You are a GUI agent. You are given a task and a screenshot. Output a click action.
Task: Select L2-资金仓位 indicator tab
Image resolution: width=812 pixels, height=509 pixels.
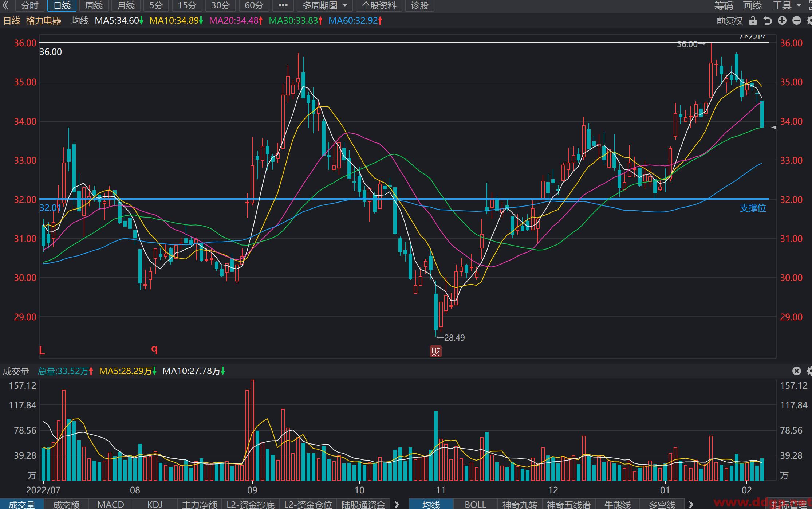tap(308, 504)
